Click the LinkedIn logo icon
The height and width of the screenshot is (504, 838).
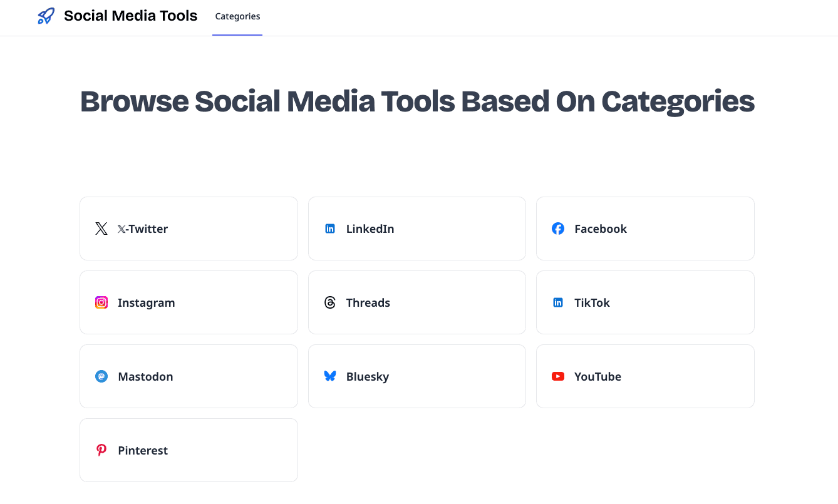330,229
